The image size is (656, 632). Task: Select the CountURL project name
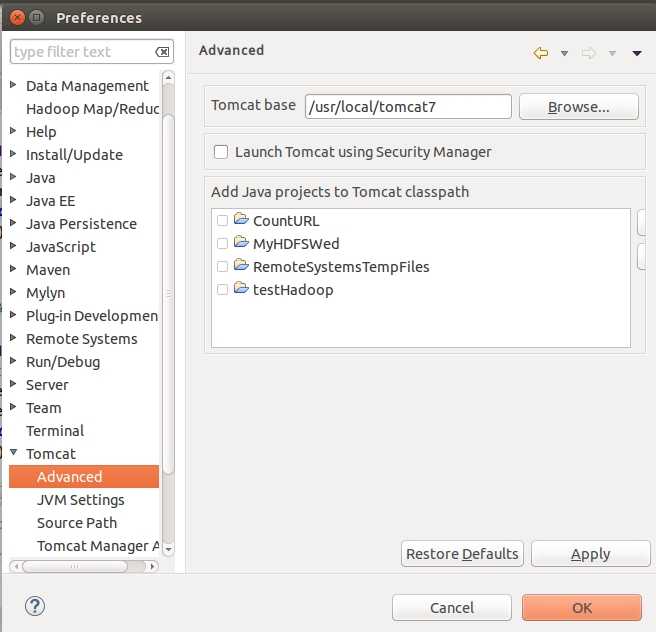point(286,221)
